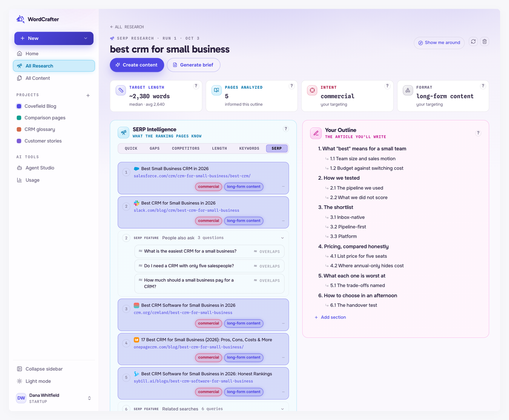The height and width of the screenshot is (420, 509).
Task: Switch to the QUICK tab
Action: pyautogui.click(x=131, y=148)
